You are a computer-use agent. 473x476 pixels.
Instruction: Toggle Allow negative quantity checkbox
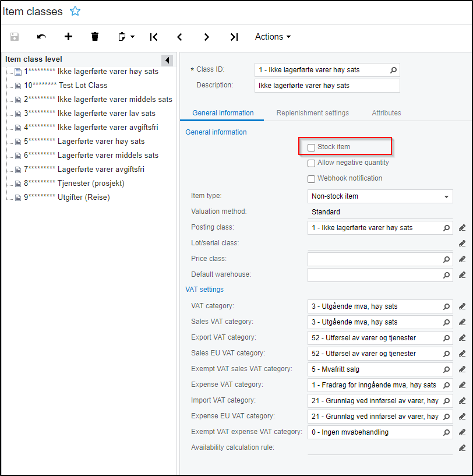point(312,163)
